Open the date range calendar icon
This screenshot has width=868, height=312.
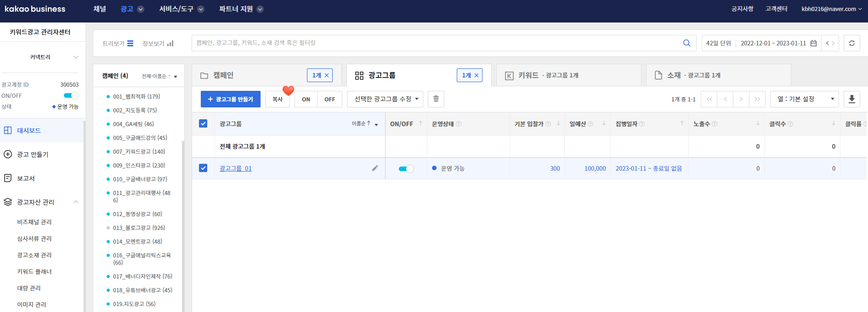813,43
